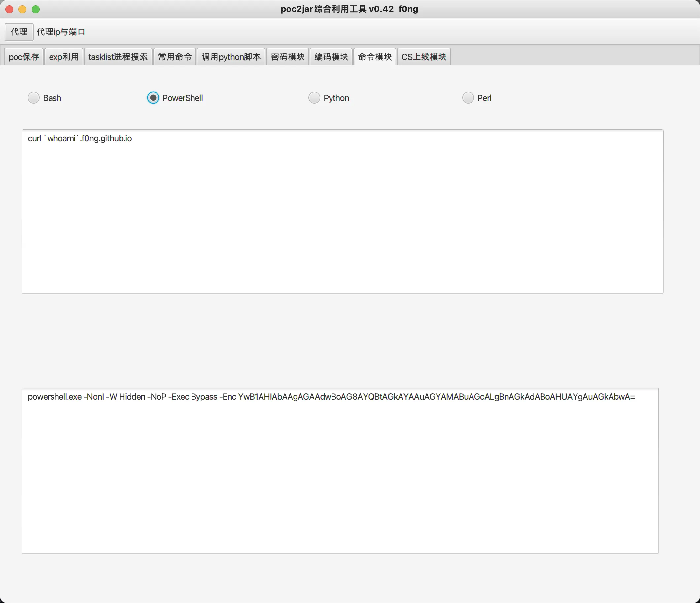Switch to the exp利用 tab

[x=63, y=57]
